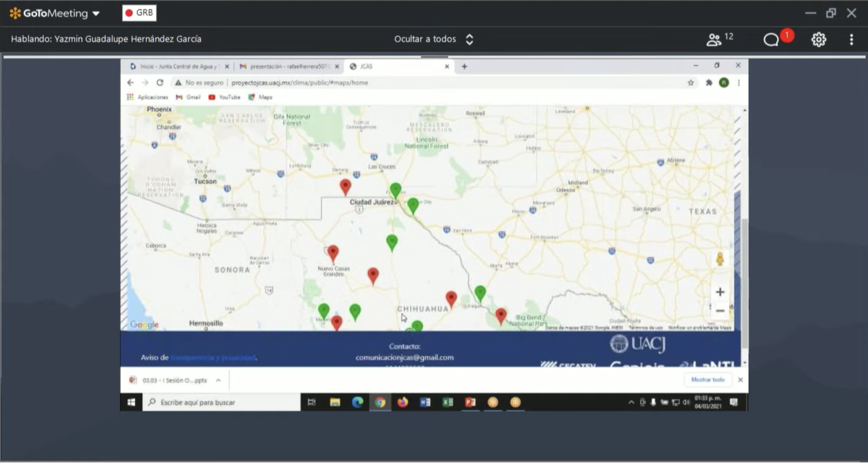Viewport: 868px width, 463px height.
Task: Bookmark page with star icon
Action: 691,82
